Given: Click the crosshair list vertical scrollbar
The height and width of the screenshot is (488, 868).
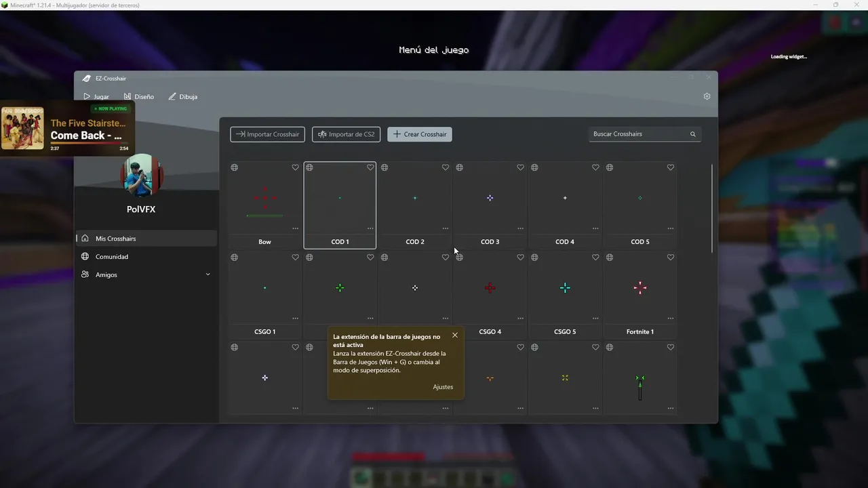Looking at the screenshot, I should (712, 207).
